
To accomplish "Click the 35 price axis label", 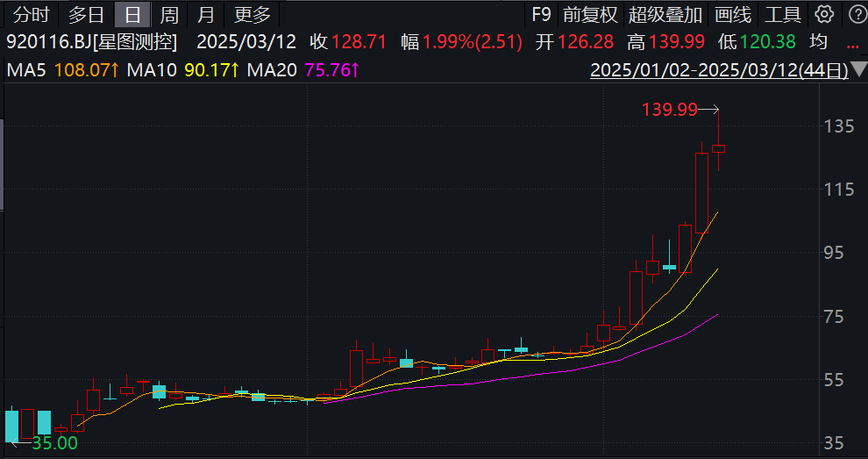I will pos(834,443).
